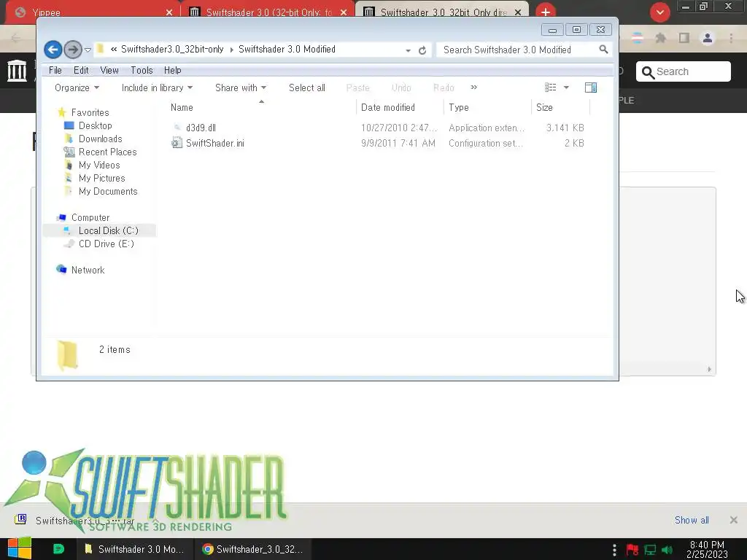Viewport: 747px width, 560px height.
Task: Open the recent locations dropdown arrow
Action: click(x=88, y=50)
